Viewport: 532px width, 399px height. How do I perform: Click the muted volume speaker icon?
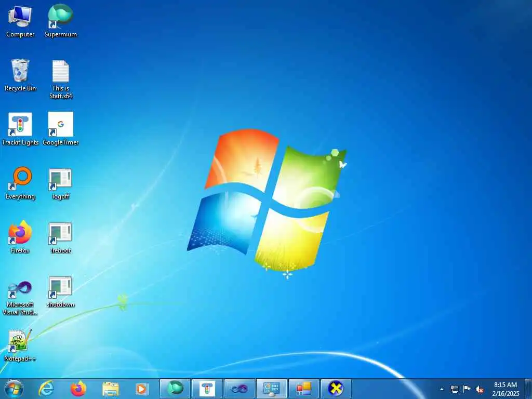coord(480,390)
